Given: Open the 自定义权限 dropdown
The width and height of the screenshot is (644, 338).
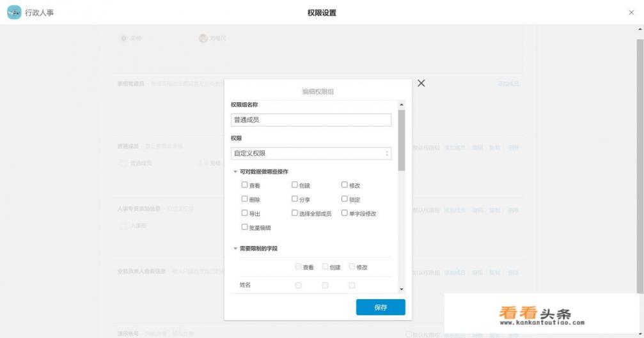Looking at the screenshot, I should [x=311, y=153].
